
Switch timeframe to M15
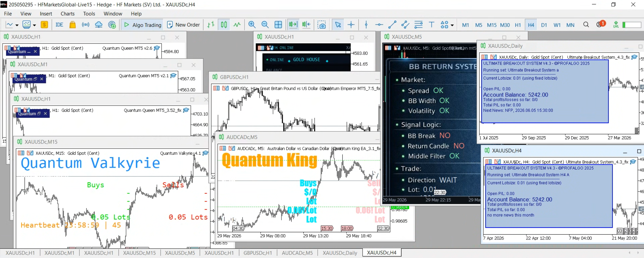(x=492, y=25)
